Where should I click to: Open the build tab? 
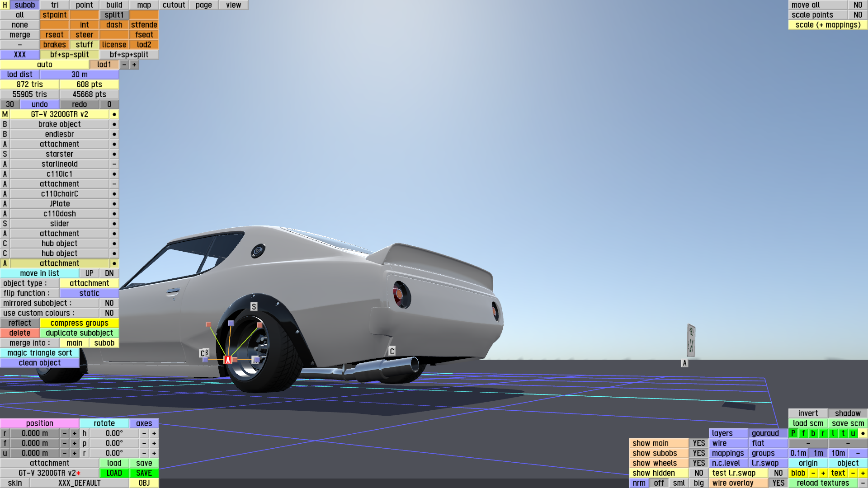coord(114,5)
